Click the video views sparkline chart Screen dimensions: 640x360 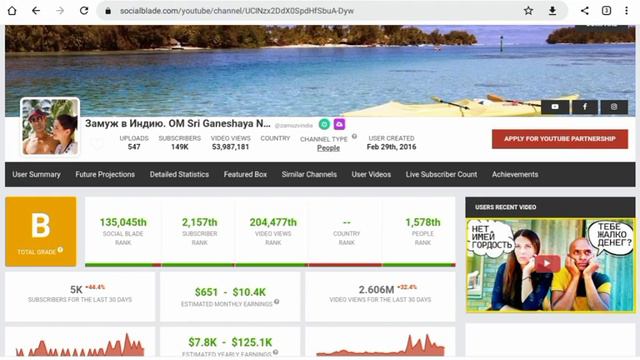point(380,345)
